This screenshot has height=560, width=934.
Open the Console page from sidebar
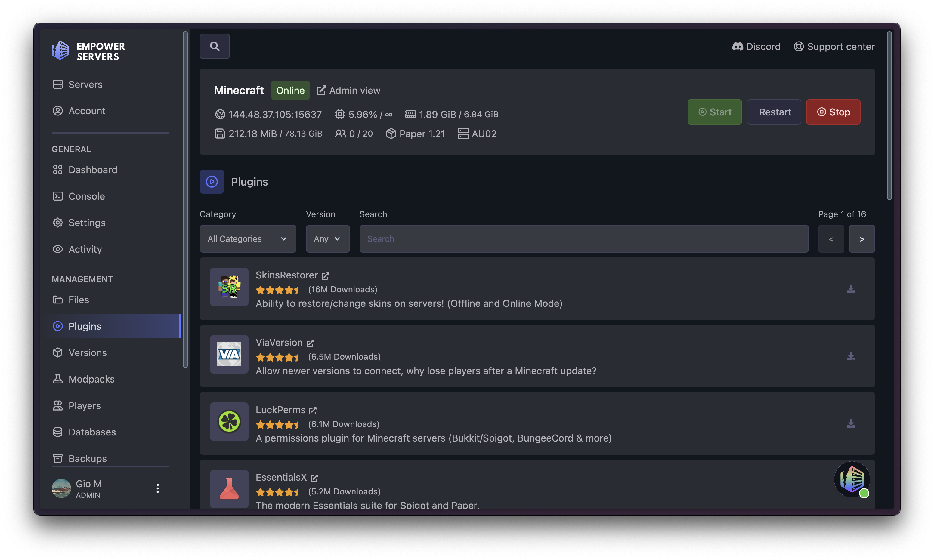[x=86, y=196]
